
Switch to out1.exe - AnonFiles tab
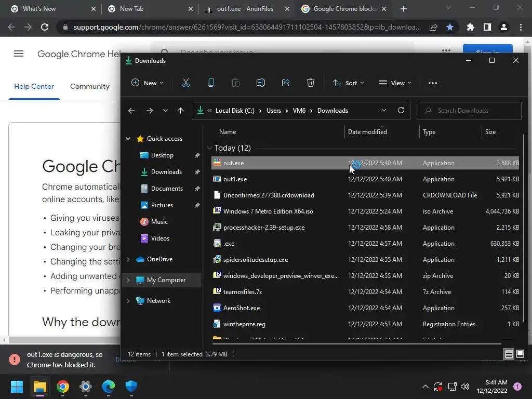point(248,9)
